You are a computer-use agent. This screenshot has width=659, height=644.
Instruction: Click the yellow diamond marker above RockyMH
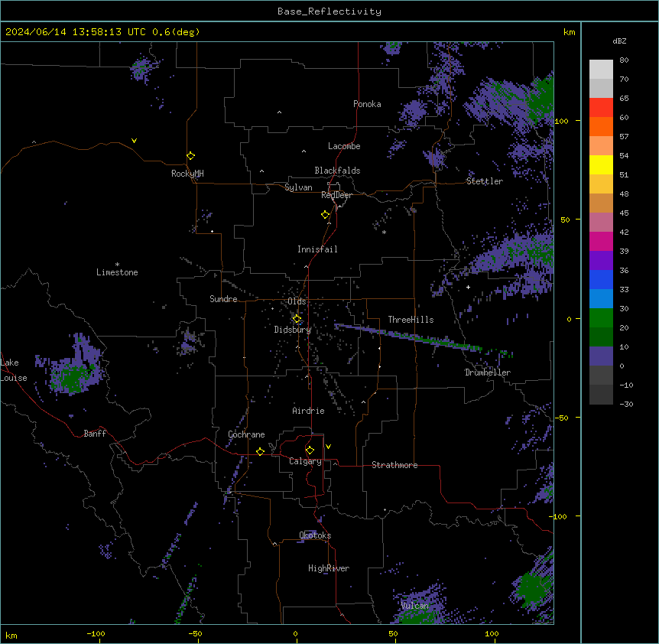[x=190, y=156]
